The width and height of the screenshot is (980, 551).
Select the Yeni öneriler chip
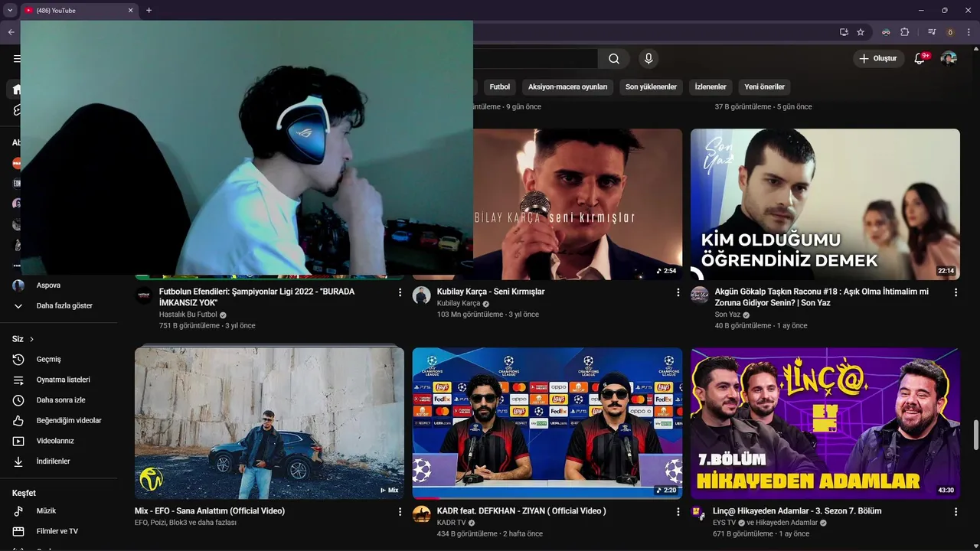(764, 87)
